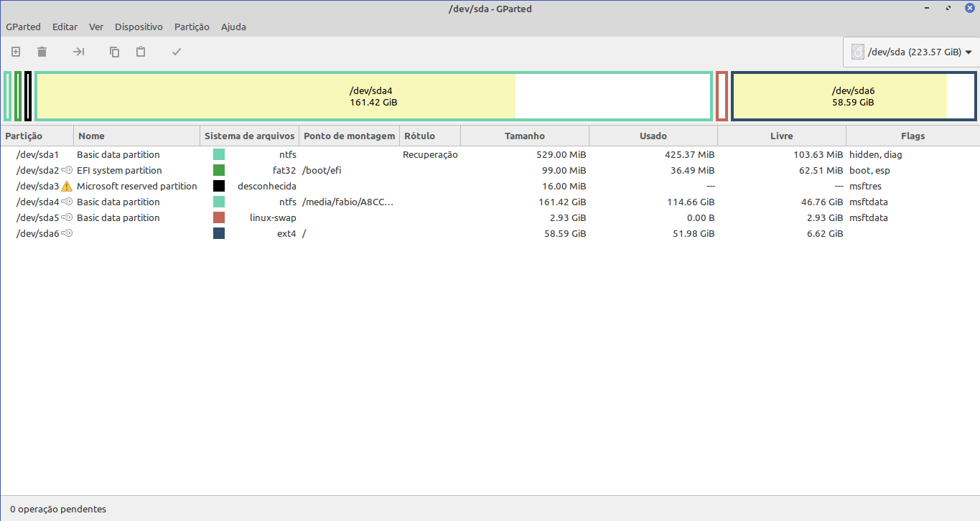Select the /dev/sda1 partition row

(x=490, y=154)
